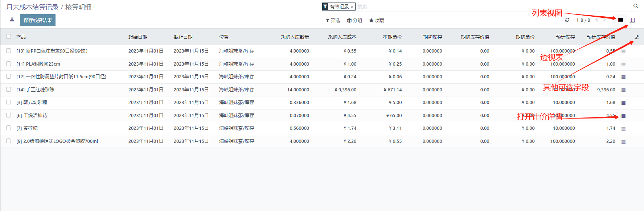Select checkbox for 干燥洛神花 row
This screenshot has height=211, width=644.
(9, 115)
